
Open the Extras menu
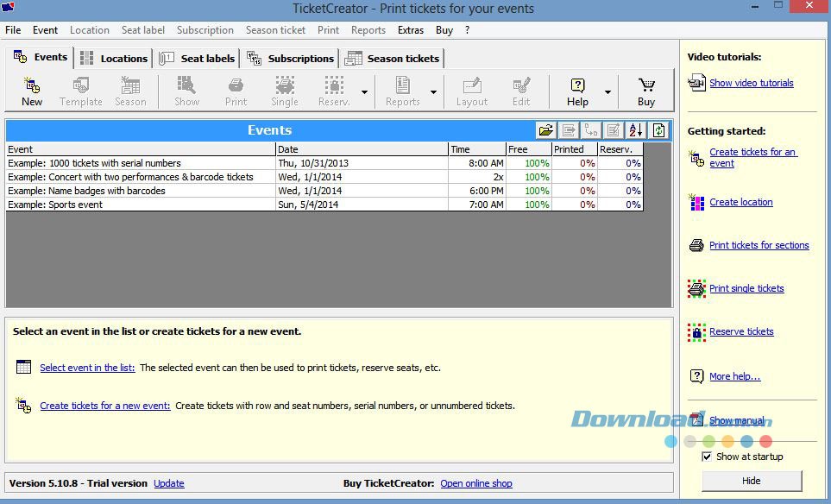pos(410,29)
